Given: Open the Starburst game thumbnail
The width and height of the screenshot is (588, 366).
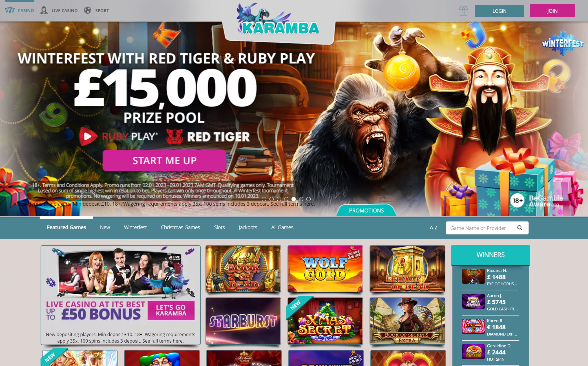Looking at the screenshot, I should click(x=243, y=321).
